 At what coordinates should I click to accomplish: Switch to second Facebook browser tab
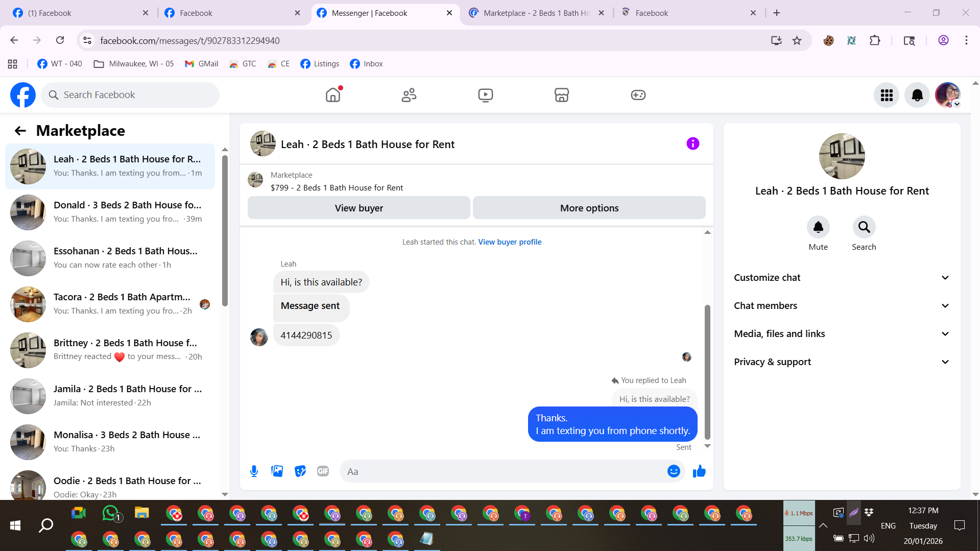pyautogui.click(x=232, y=13)
